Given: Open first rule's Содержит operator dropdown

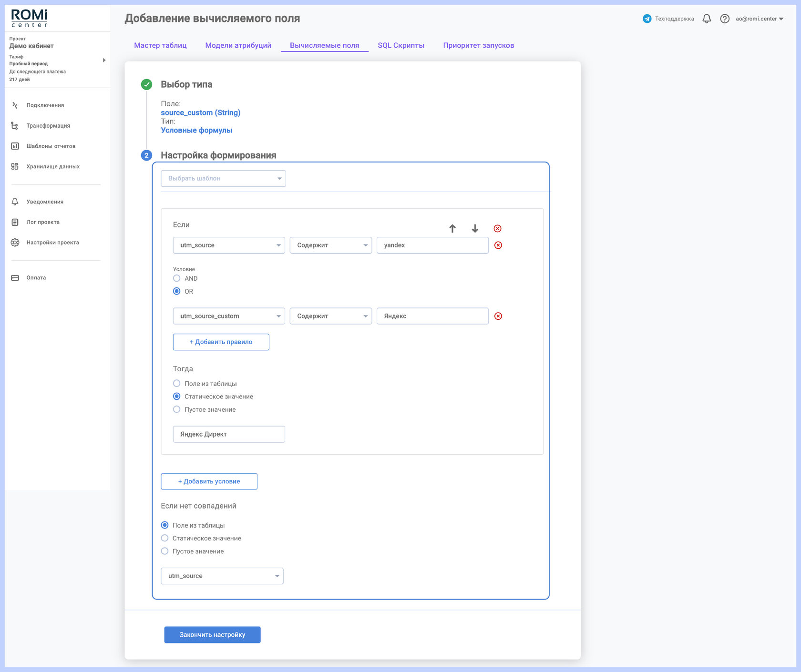Looking at the screenshot, I should pos(331,245).
